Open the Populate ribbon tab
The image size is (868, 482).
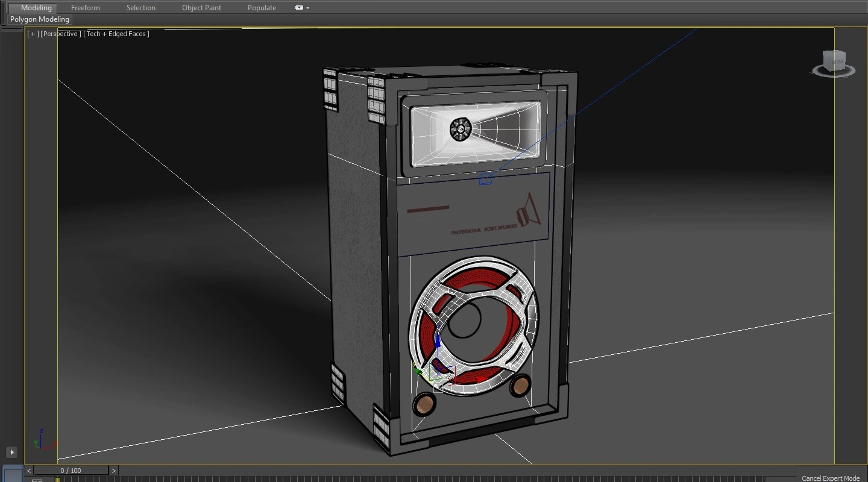point(262,8)
